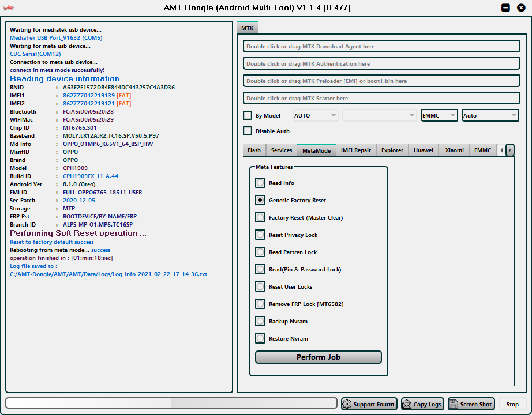Screen dimensions: 532x415
Task: Click the MTK Scatter field
Action: point(381,99)
